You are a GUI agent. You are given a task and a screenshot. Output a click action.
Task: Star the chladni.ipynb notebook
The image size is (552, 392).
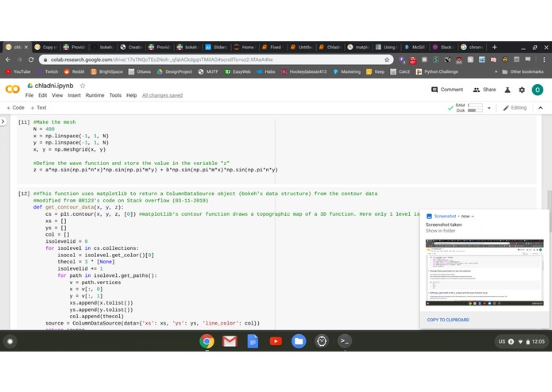[x=83, y=86]
